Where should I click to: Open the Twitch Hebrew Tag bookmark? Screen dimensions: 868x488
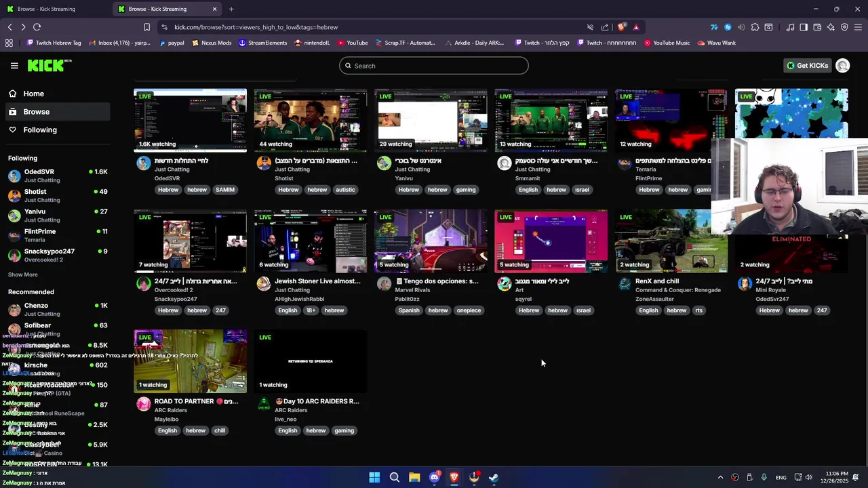click(54, 43)
